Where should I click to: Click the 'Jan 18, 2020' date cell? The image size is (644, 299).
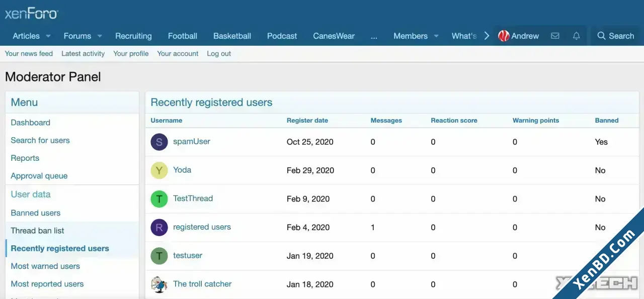point(310,284)
